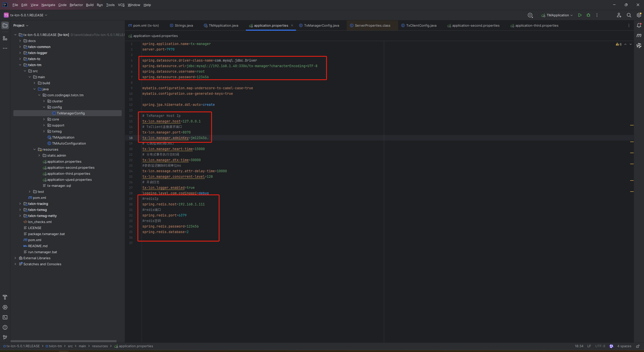Open IDE settings gear icon
644x352 pixels.
[639, 15]
